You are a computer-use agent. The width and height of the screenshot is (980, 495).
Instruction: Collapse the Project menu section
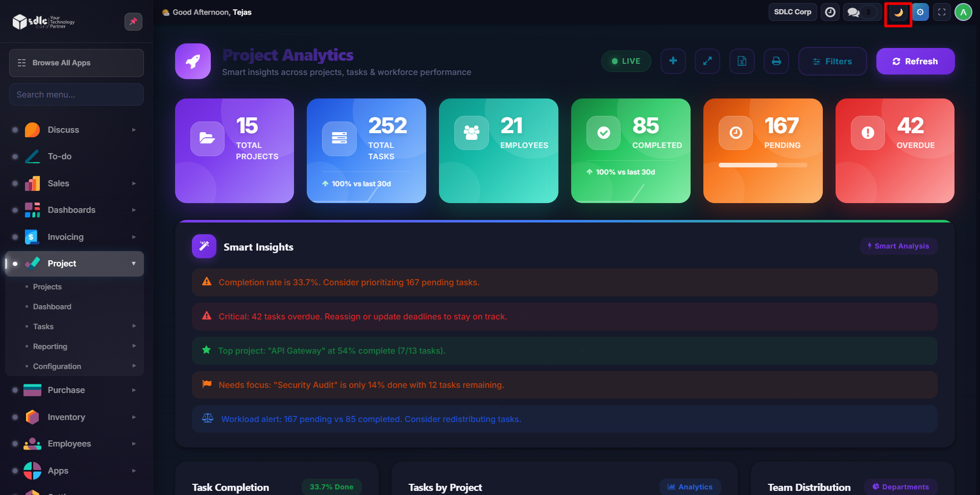tap(134, 264)
